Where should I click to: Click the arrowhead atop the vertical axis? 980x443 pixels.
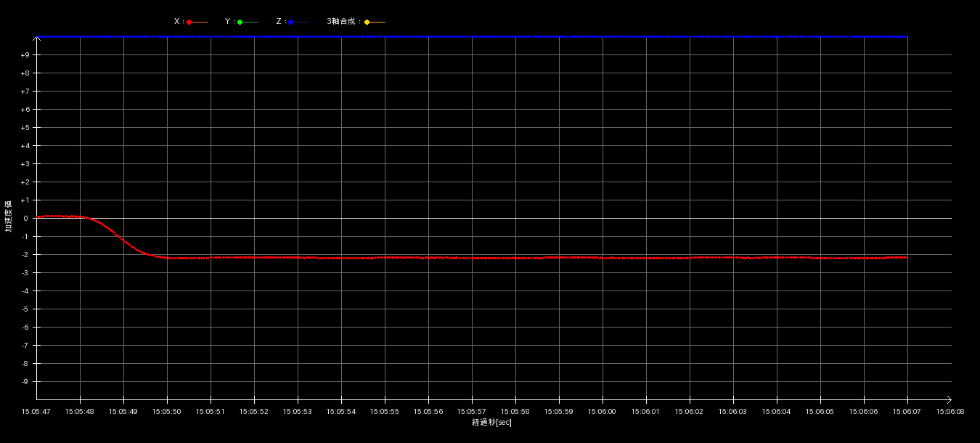pyautogui.click(x=37, y=38)
